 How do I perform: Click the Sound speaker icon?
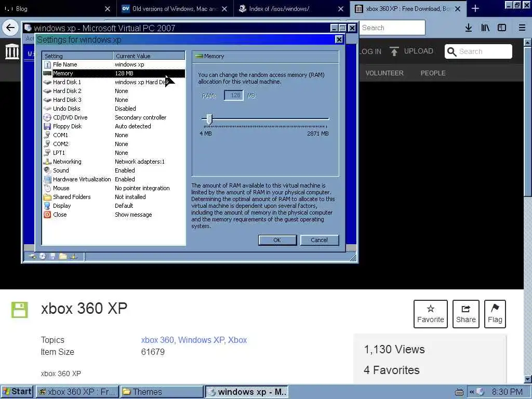47,170
